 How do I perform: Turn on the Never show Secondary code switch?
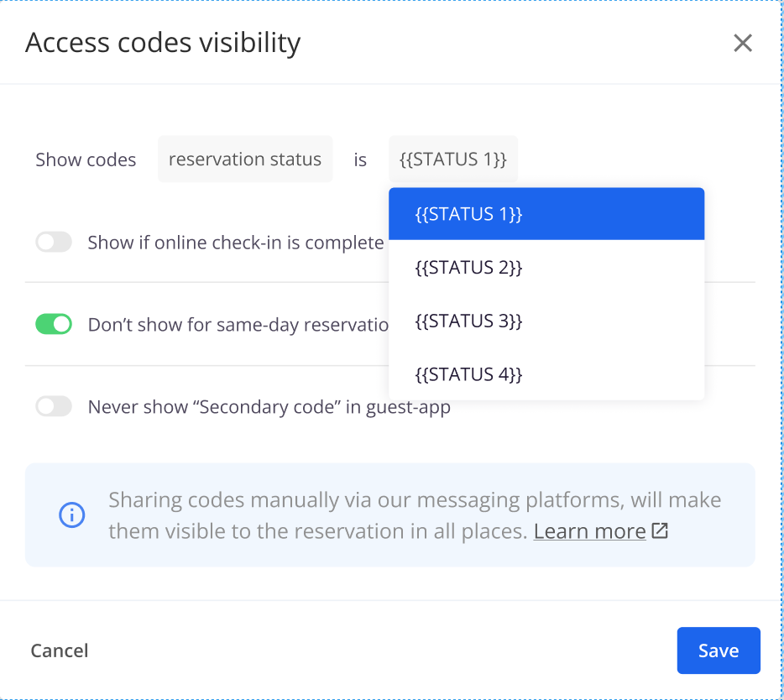click(x=54, y=407)
